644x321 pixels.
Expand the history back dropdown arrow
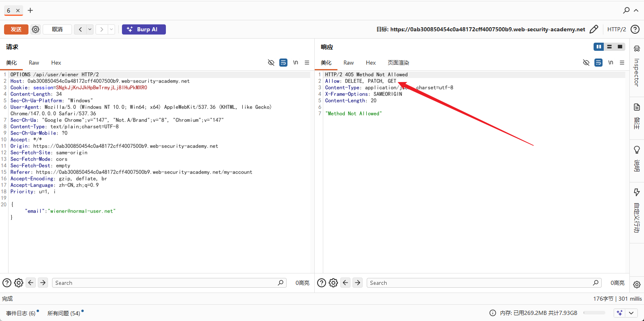coord(90,29)
